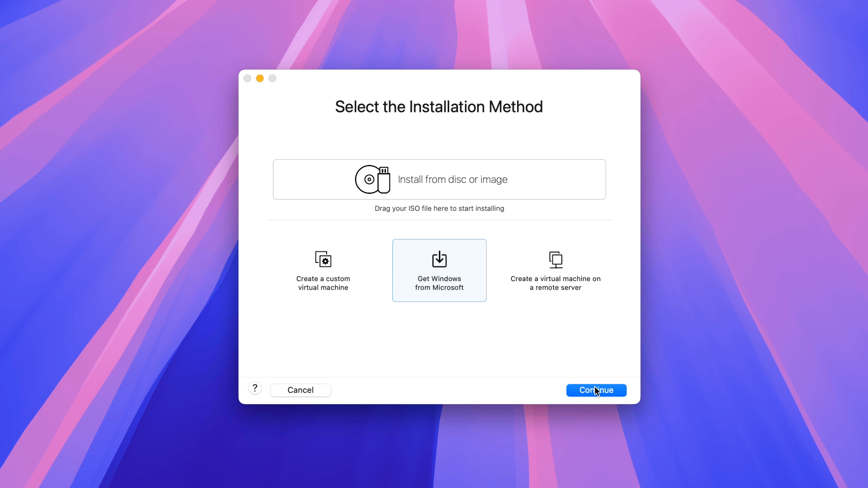Select the minimized yellow traffic light

coord(260,78)
